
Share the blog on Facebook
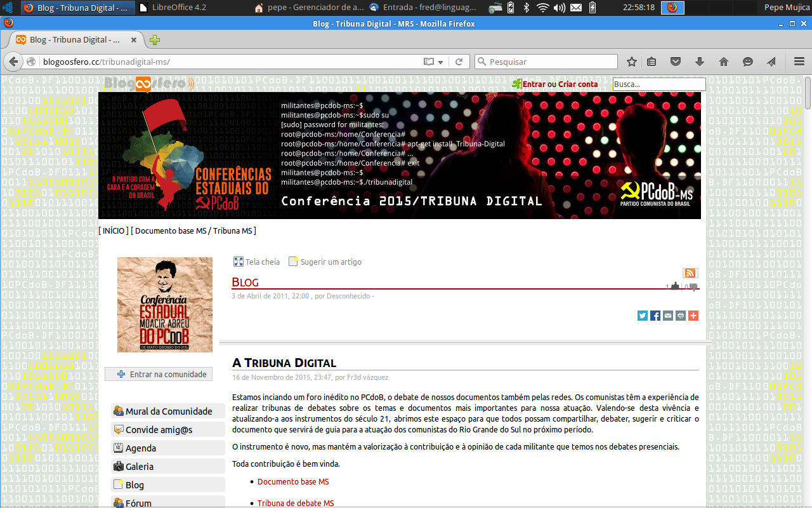pyautogui.click(x=655, y=316)
